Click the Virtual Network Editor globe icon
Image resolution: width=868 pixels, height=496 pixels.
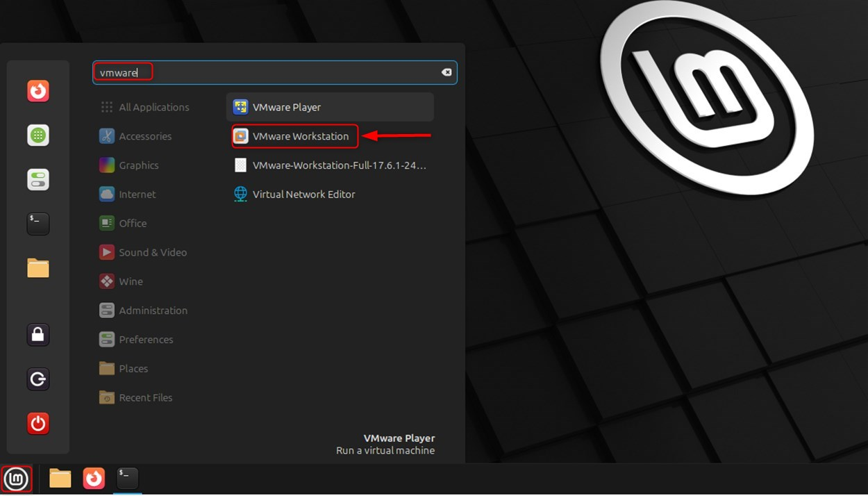click(240, 195)
